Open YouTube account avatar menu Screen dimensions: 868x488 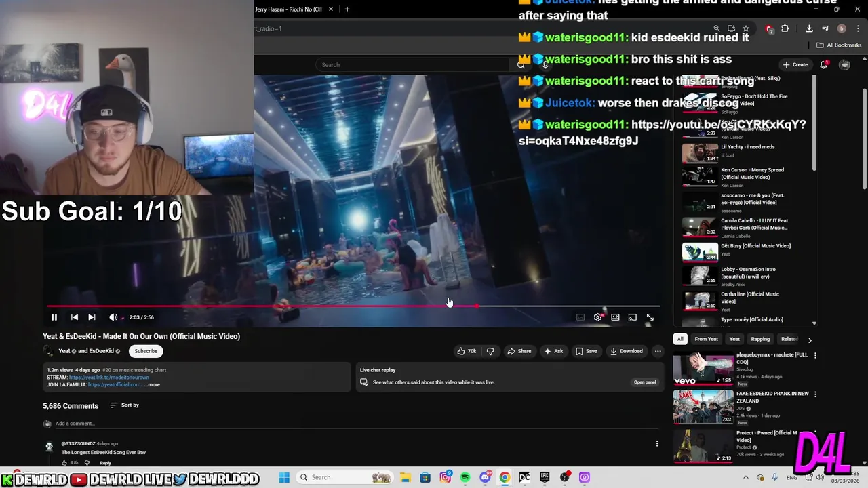coord(844,65)
